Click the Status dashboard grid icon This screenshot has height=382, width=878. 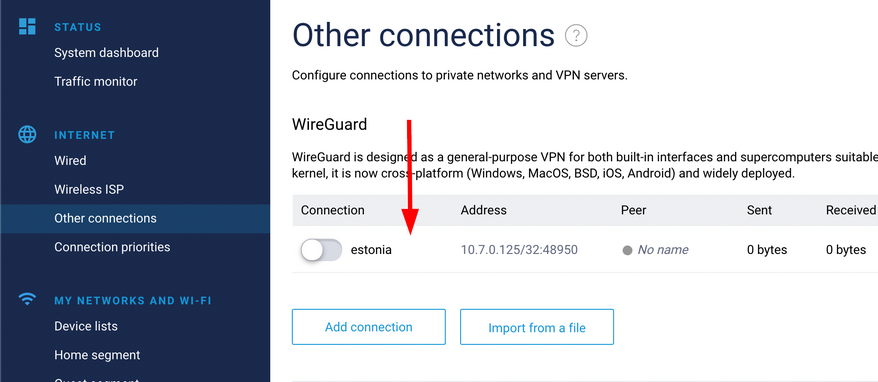pos(27,26)
